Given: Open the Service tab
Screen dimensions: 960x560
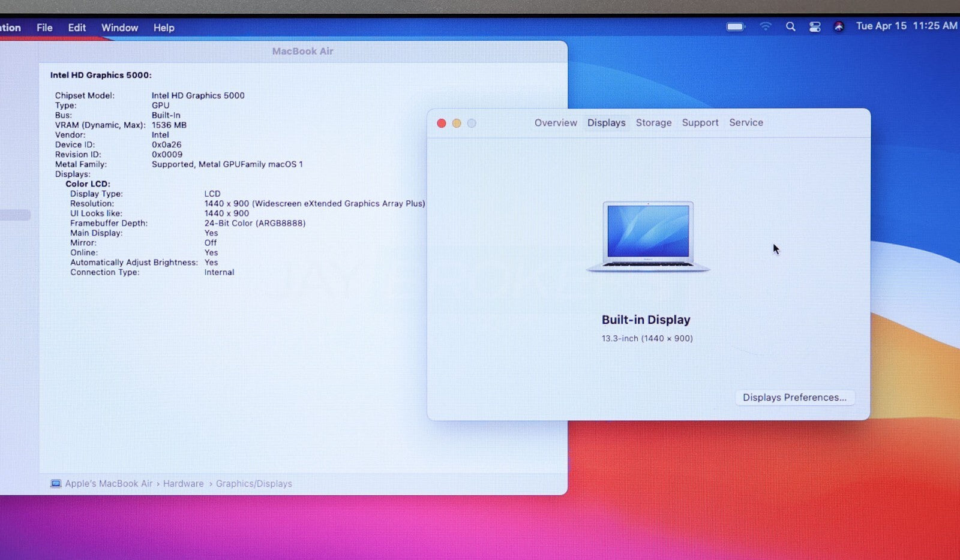Looking at the screenshot, I should tap(746, 122).
